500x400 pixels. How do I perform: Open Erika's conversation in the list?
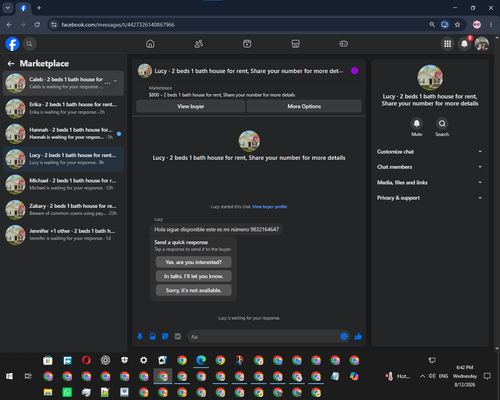(63, 108)
